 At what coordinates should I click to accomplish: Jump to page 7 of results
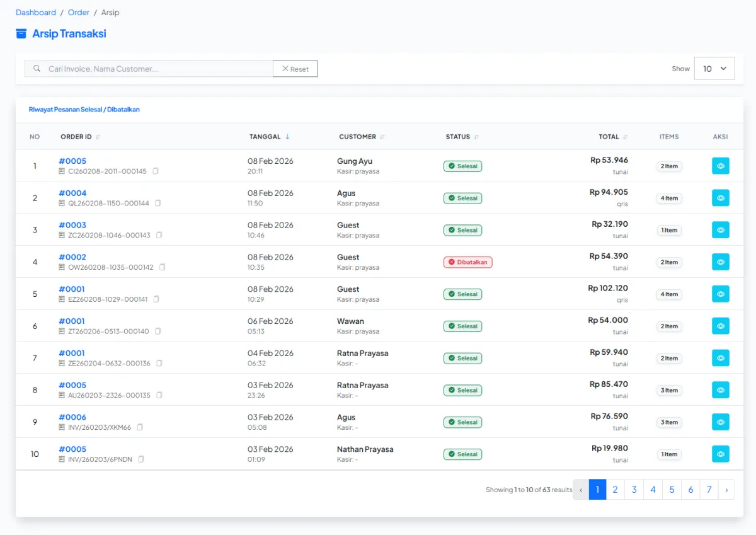[709, 490]
